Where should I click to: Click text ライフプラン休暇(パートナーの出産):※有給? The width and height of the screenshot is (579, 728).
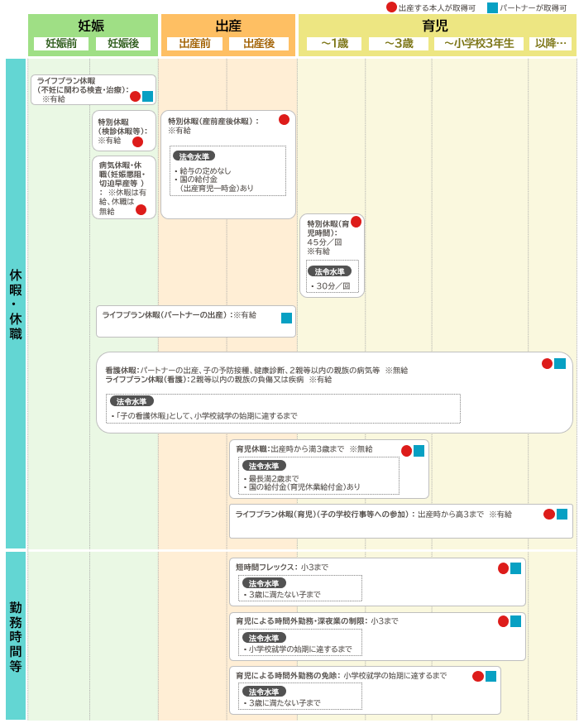tap(179, 315)
